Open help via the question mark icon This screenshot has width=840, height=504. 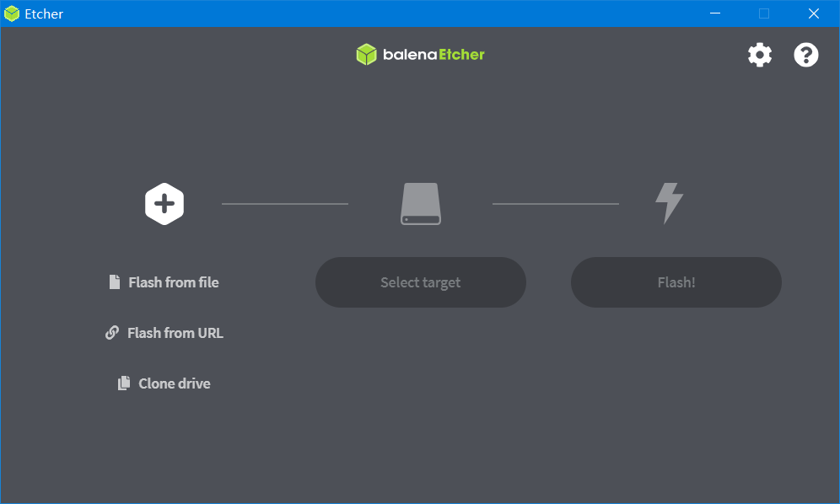pos(805,55)
